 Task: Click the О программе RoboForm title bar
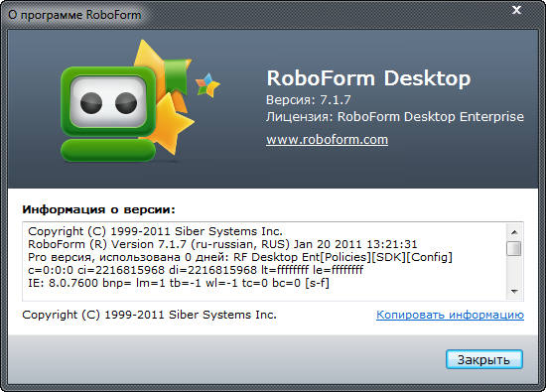pyautogui.click(x=74, y=15)
